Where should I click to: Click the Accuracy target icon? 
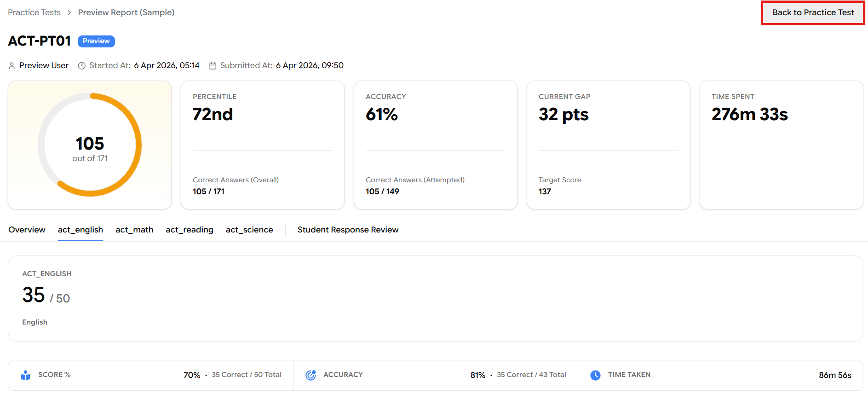pos(311,375)
